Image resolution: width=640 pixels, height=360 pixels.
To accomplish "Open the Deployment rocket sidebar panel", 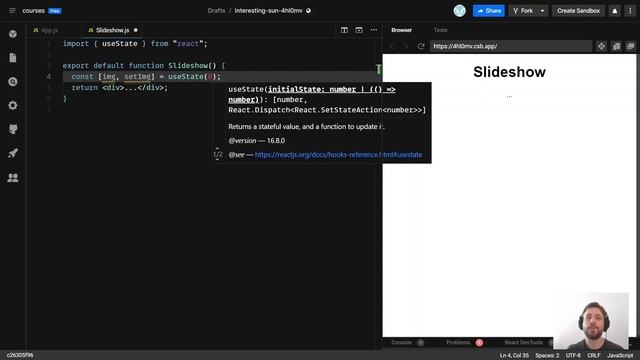I will coord(13,153).
